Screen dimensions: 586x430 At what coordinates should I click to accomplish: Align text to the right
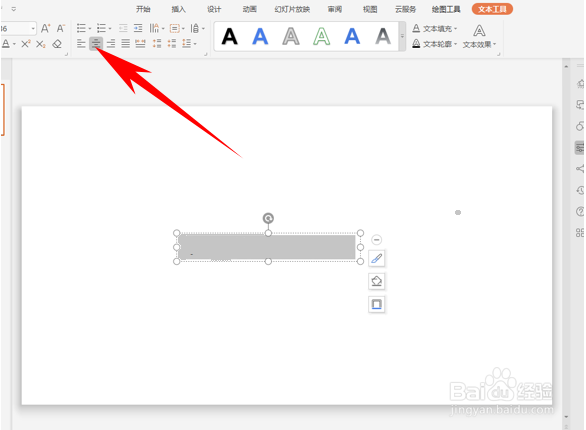click(x=111, y=44)
